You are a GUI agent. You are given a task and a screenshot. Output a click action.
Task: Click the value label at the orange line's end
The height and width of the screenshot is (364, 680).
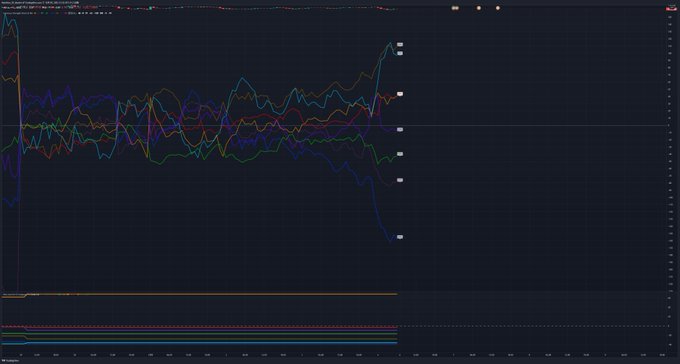[x=399, y=94]
